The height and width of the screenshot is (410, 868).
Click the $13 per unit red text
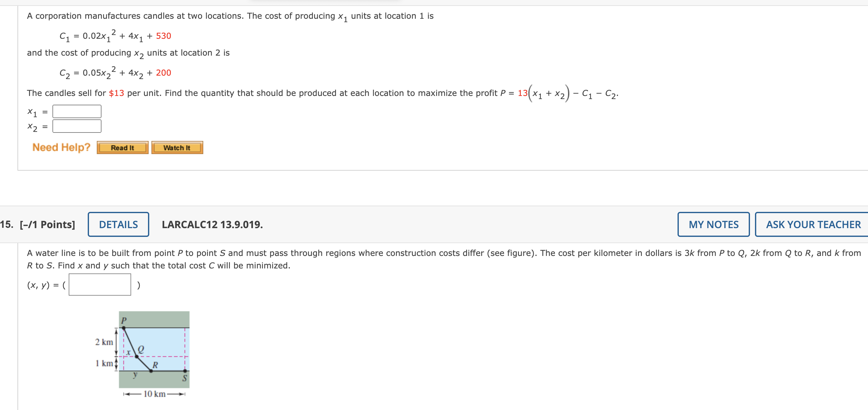(x=116, y=93)
